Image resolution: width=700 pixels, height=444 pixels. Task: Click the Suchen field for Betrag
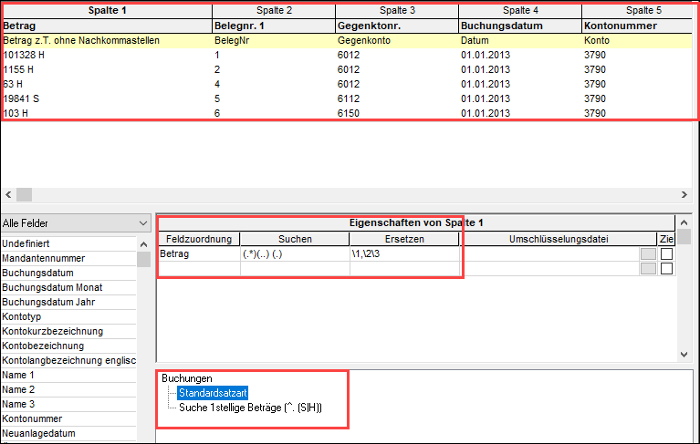pyautogui.click(x=295, y=254)
